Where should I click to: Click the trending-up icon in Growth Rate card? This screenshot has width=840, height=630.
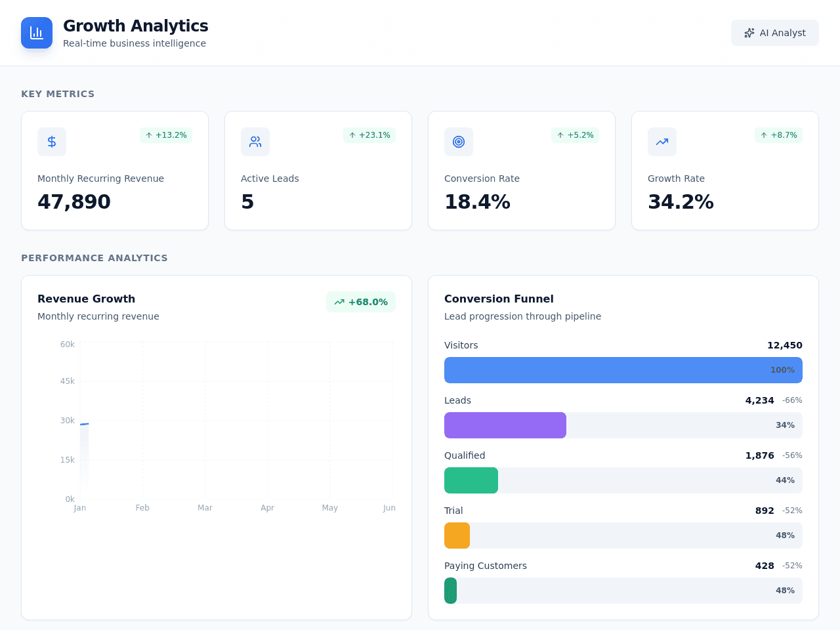pyautogui.click(x=662, y=142)
